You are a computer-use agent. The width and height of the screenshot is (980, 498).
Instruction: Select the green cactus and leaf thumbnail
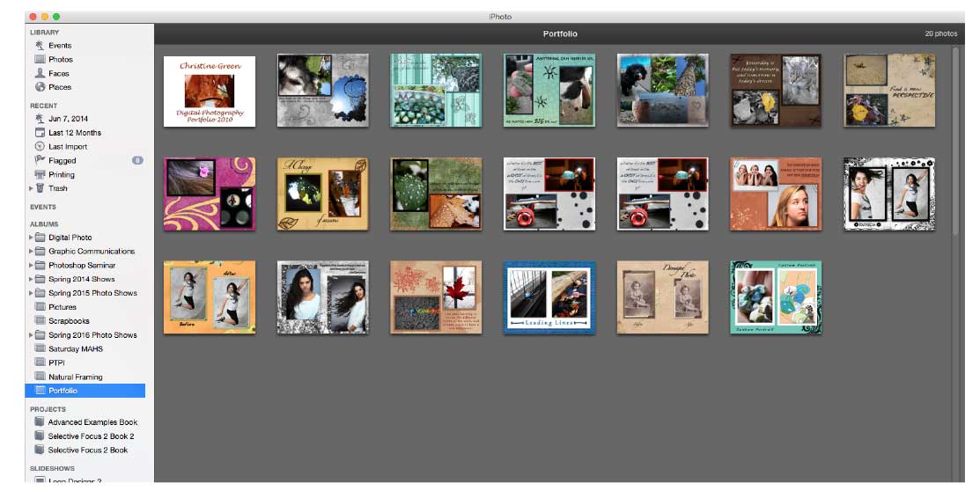(x=436, y=194)
